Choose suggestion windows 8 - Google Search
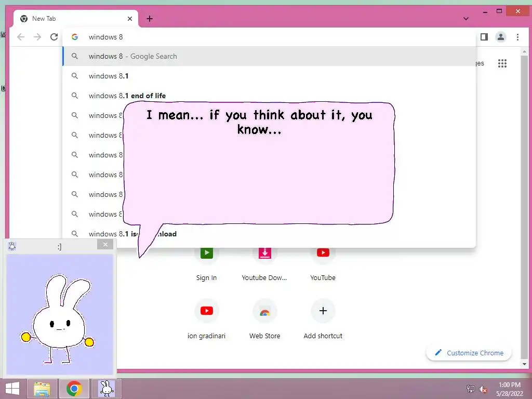 coord(270,56)
